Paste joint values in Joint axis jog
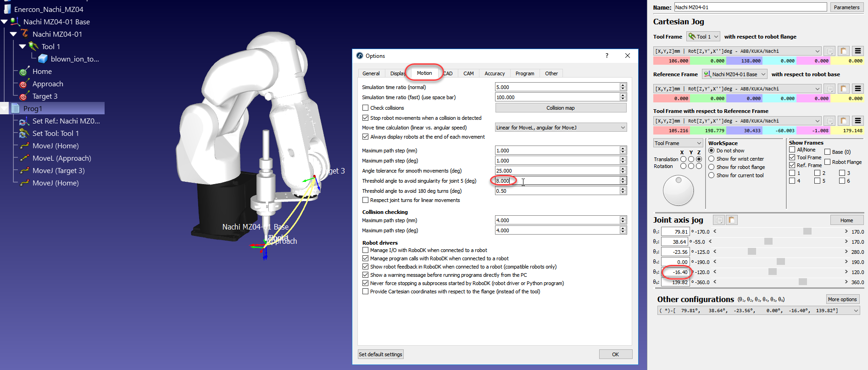 732,220
